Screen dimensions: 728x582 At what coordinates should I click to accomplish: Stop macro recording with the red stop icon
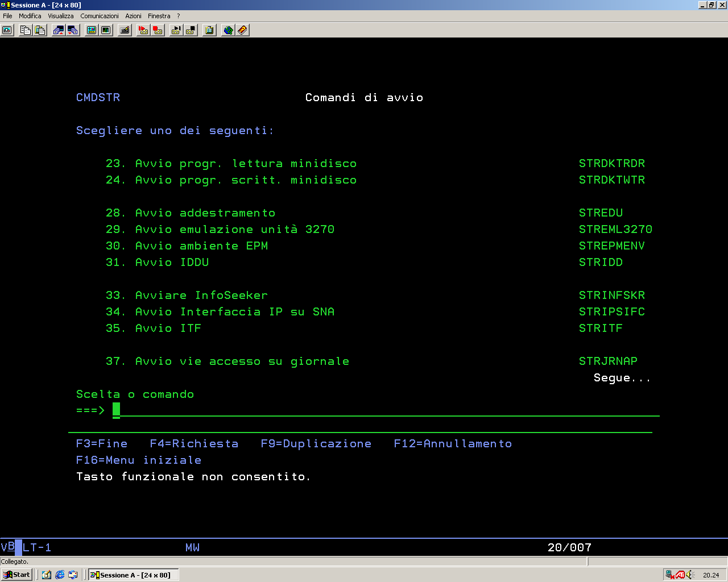pyautogui.click(x=158, y=30)
